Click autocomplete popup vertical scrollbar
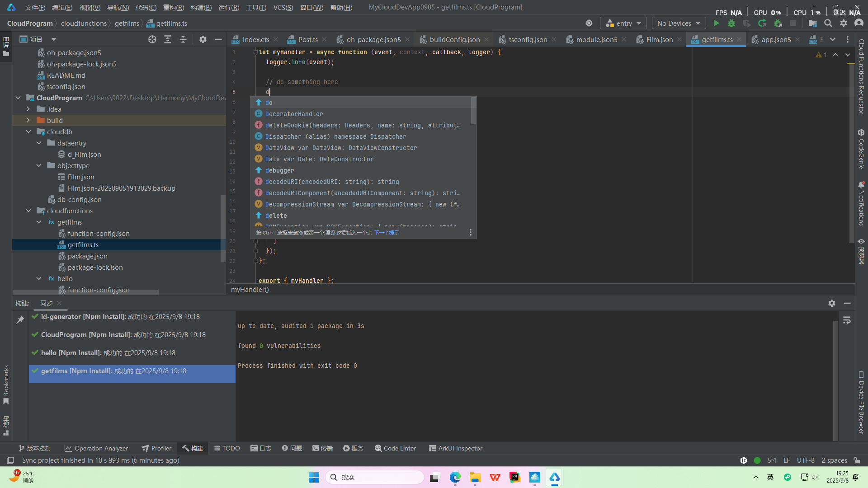The height and width of the screenshot is (488, 868). 473,111
